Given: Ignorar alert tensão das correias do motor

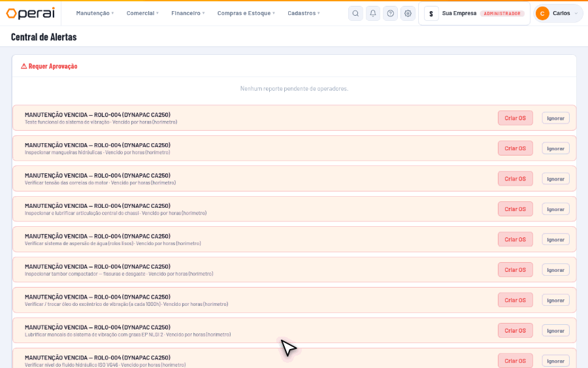Looking at the screenshot, I should tap(556, 179).
